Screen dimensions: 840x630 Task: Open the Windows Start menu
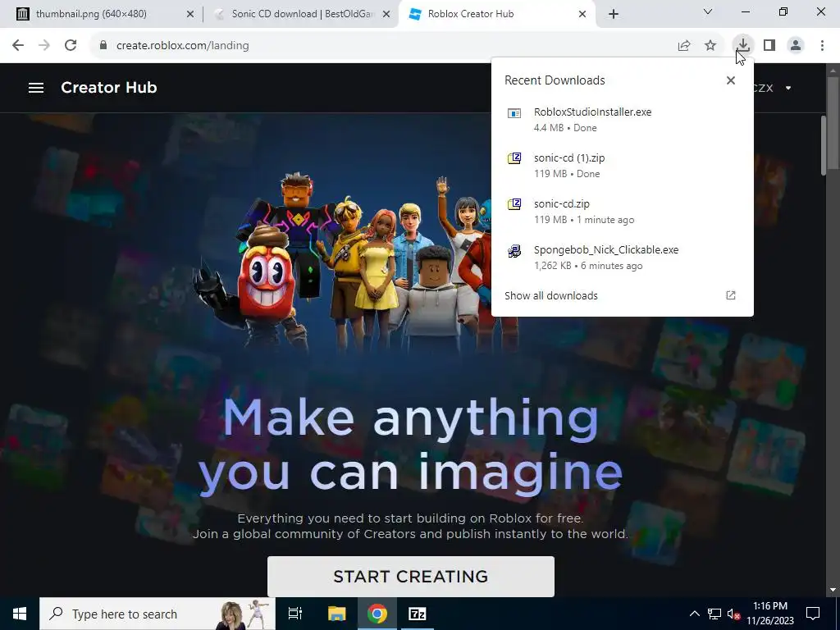click(x=20, y=614)
